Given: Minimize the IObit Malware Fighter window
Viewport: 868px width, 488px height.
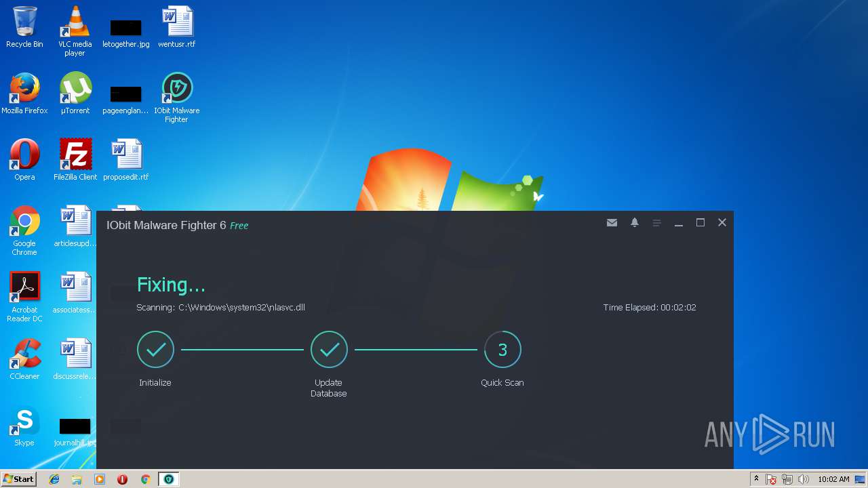Looking at the screenshot, I should click(679, 223).
